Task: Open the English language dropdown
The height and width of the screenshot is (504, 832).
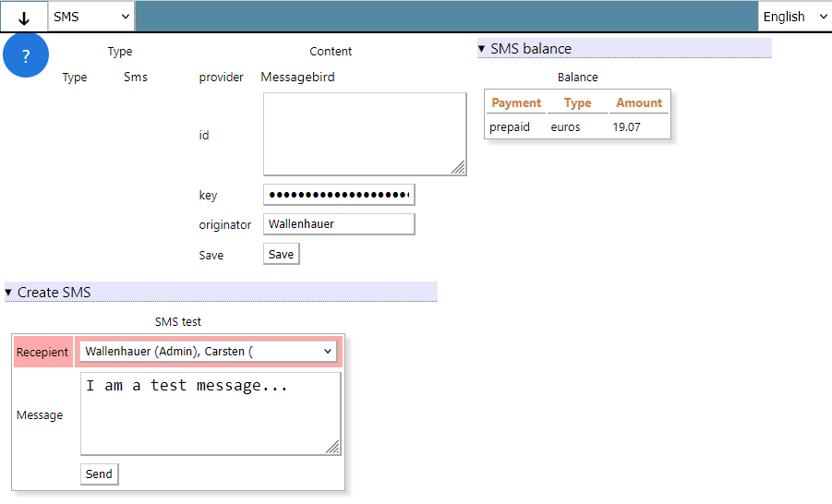Action: tap(794, 17)
